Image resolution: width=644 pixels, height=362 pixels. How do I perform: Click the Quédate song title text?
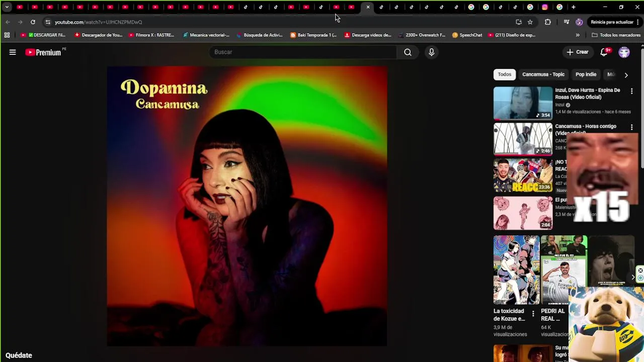point(19,355)
